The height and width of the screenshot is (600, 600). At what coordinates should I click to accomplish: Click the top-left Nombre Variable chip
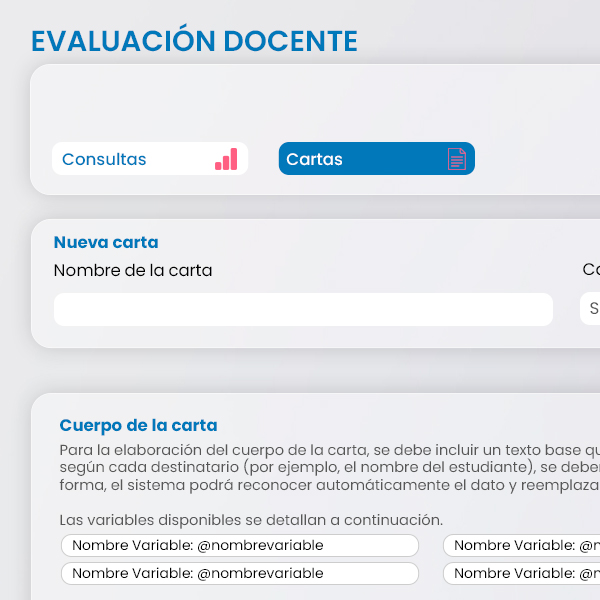pos(240,545)
